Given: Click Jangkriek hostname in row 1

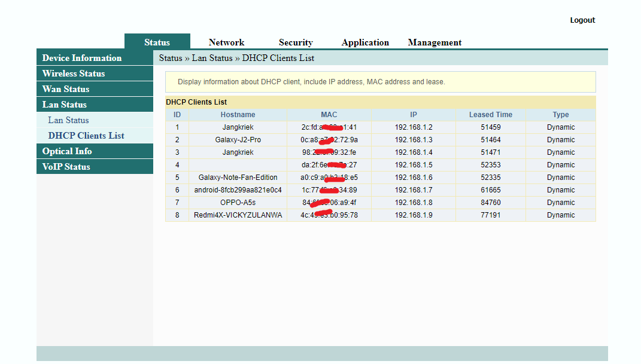Looking at the screenshot, I should tap(238, 127).
